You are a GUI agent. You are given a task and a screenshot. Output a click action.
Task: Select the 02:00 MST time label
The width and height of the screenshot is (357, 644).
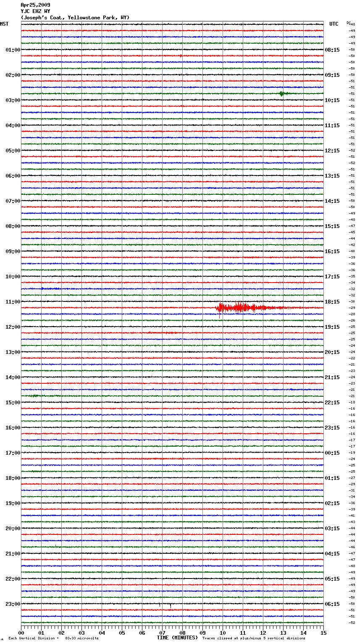click(13, 75)
